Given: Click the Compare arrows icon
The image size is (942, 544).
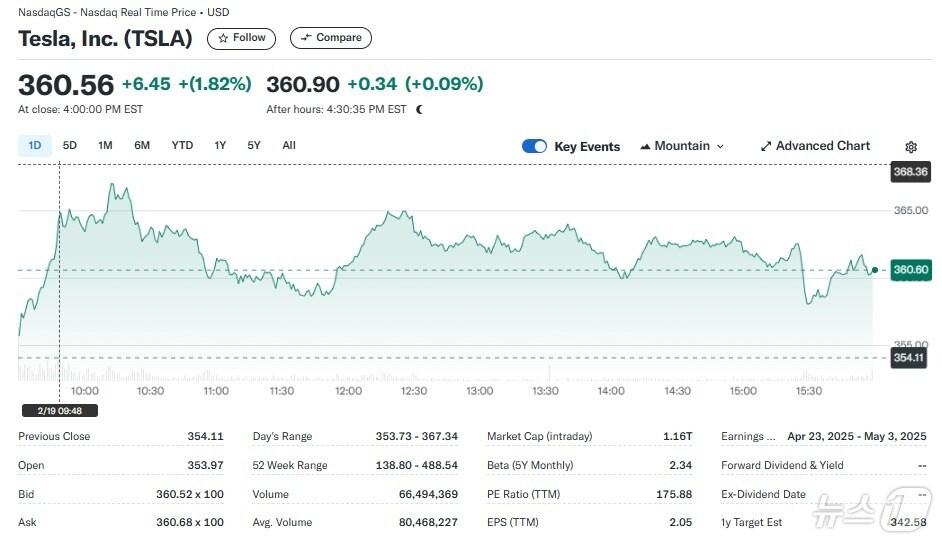Looking at the screenshot, I should coord(306,38).
